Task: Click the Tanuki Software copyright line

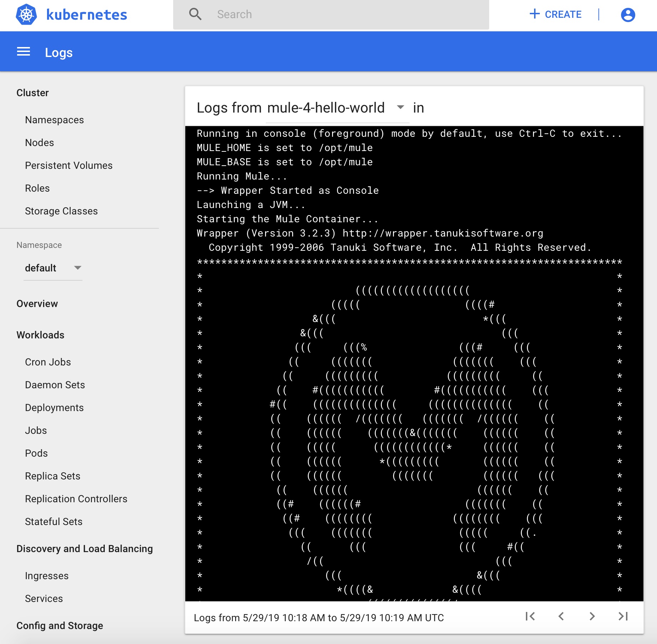Action: 400,248
